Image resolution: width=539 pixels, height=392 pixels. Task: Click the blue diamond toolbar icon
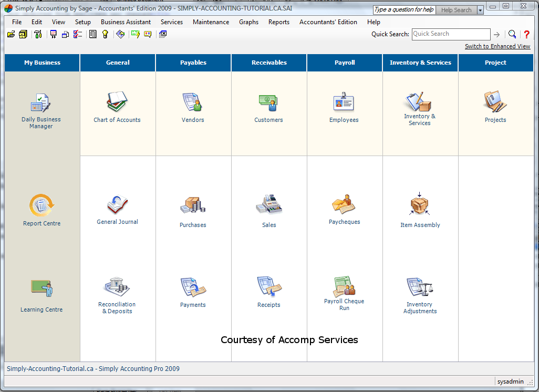120,34
